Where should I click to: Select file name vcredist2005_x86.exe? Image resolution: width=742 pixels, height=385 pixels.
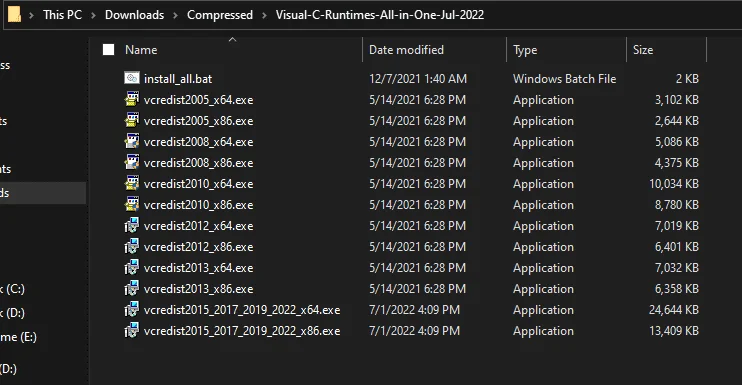(198, 121)
